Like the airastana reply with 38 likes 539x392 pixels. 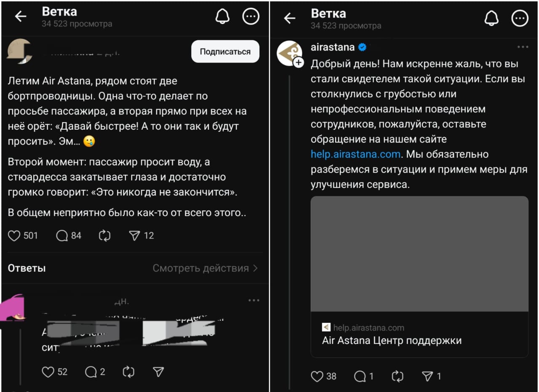pyautogui.click(x=317, y=376)
